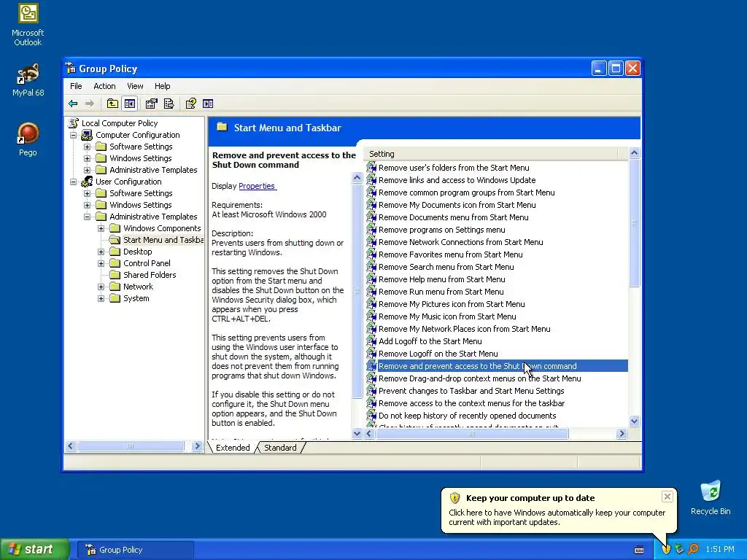Expand Windows Settings under User Configuration
Image resolution: width=747 pixels, height=560 pixels.
pos(88,205)
